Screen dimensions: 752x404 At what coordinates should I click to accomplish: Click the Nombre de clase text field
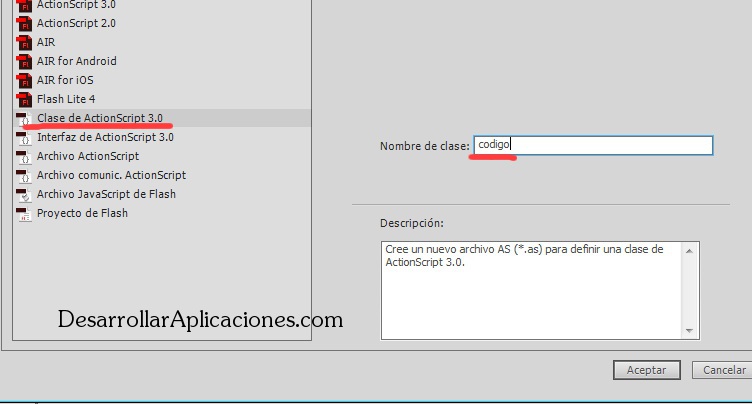(x=592, y=146)
